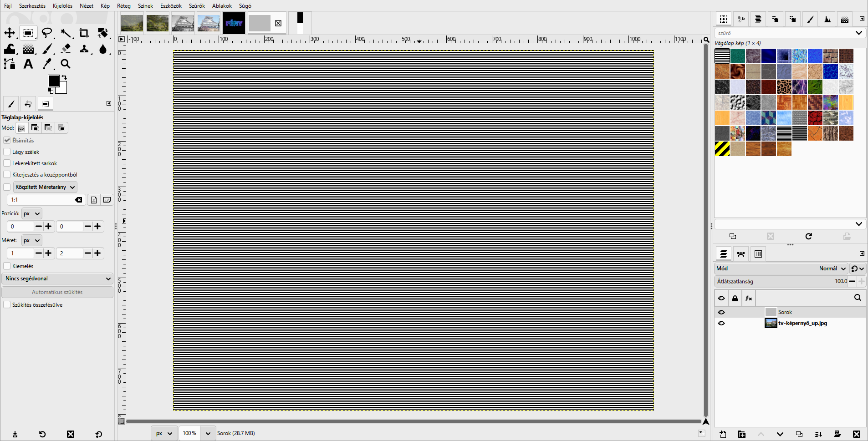This screenshot has width=868, height=441.
Task: Select the Paintbrush tool
Action: tap(47, 49)
